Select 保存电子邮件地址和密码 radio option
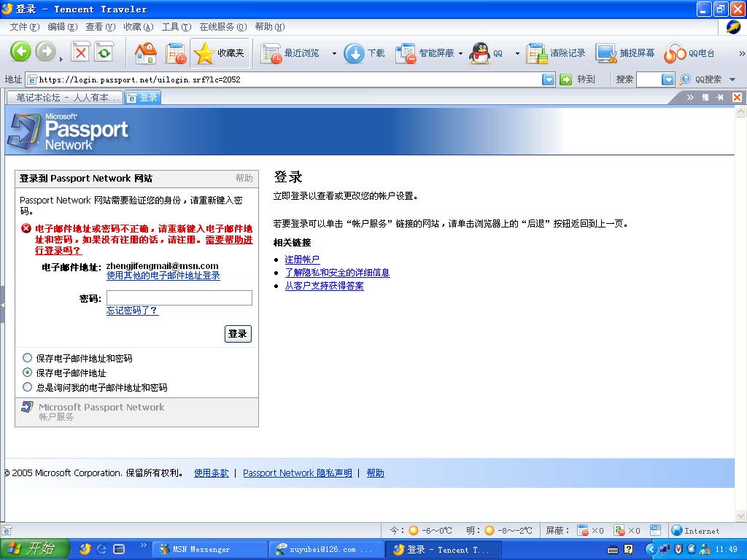The height and width of the screenshot is (560, 747). tap(28, 357)
